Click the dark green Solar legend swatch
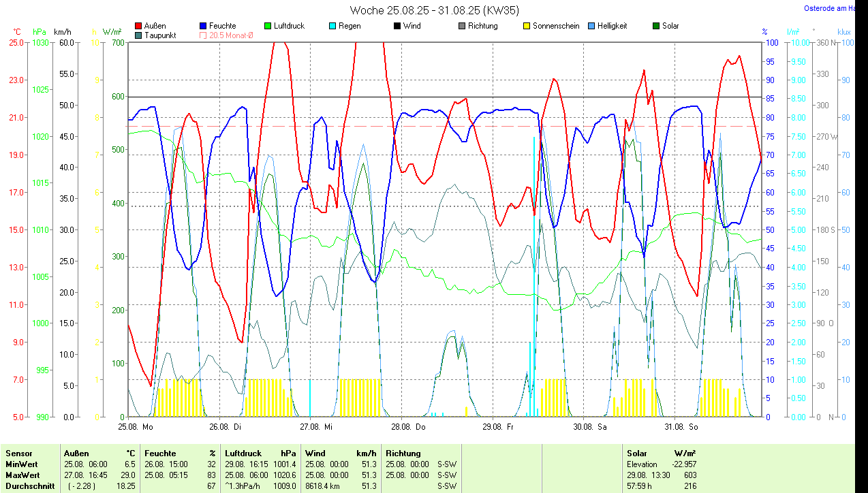The width and height of the screenshot is (868, 493). tap(655, 26)
